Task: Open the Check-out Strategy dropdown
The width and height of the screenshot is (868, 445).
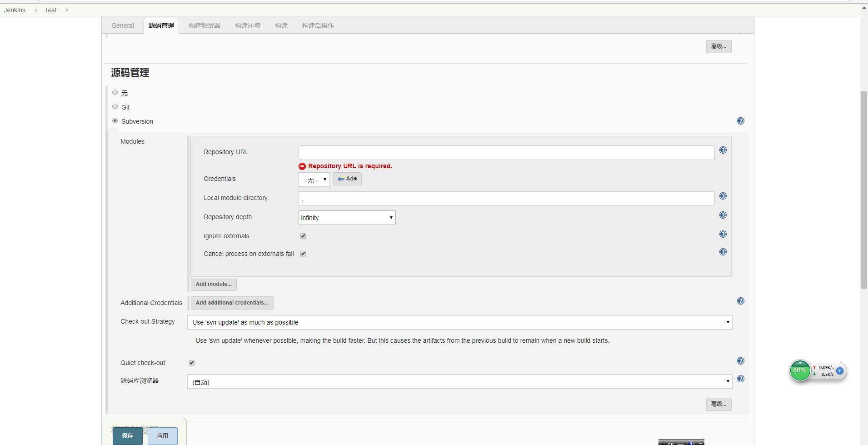Action: click(459, 322)
